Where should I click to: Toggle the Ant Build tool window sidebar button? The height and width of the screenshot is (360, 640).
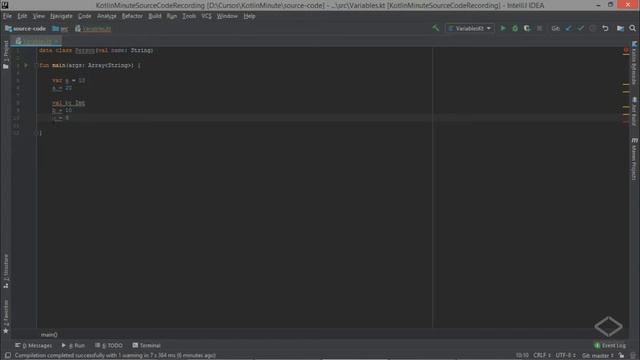click(x=634, y=111)
